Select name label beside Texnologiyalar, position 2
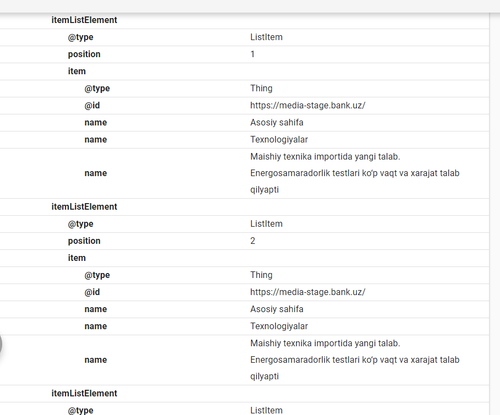 (96, 326)
